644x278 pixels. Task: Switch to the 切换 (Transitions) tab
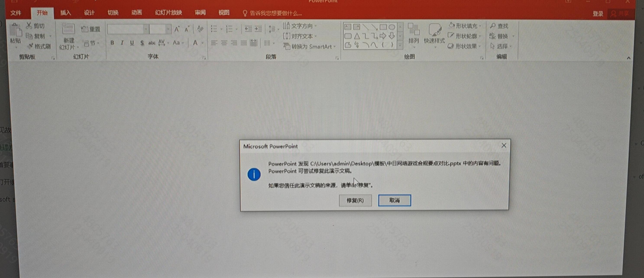[113, 13]
